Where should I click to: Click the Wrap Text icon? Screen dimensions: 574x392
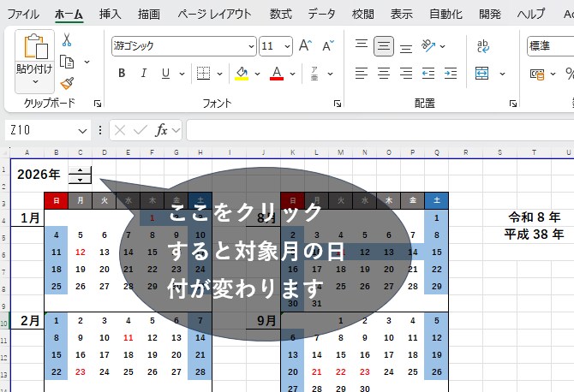(x=483, y=46)
